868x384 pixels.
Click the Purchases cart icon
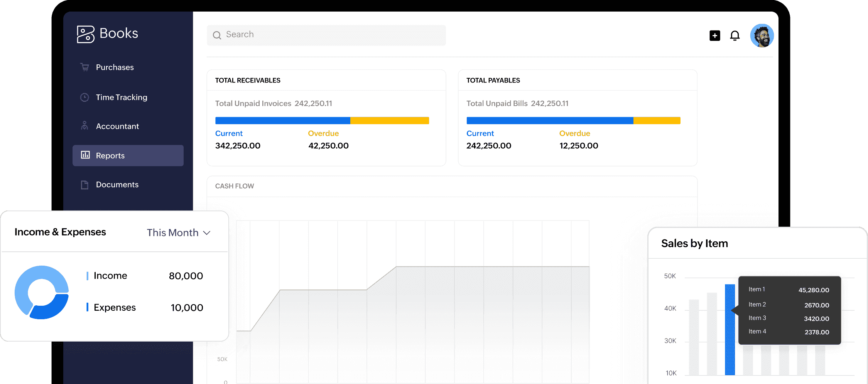(84, 67)
